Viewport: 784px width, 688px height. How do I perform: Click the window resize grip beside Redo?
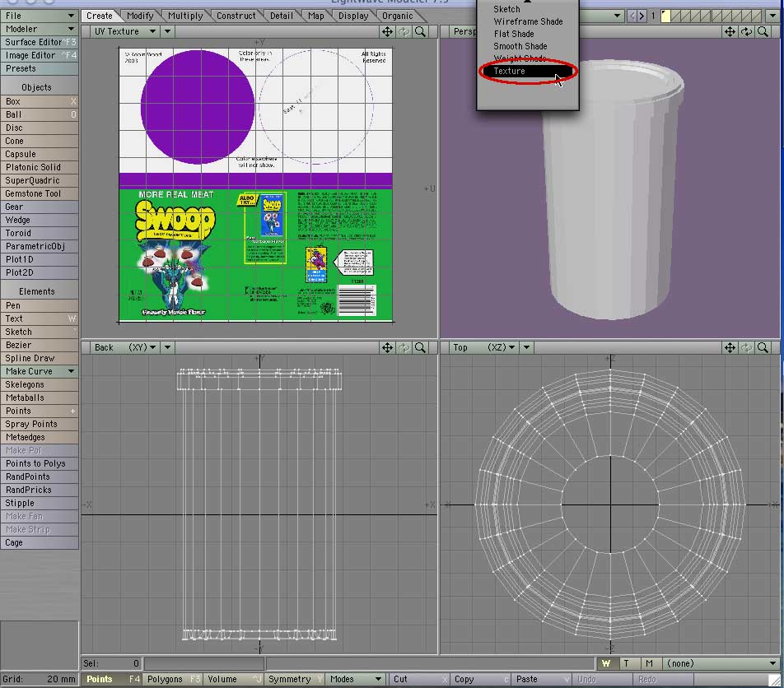pyautogui.click(x=774, y=680)
